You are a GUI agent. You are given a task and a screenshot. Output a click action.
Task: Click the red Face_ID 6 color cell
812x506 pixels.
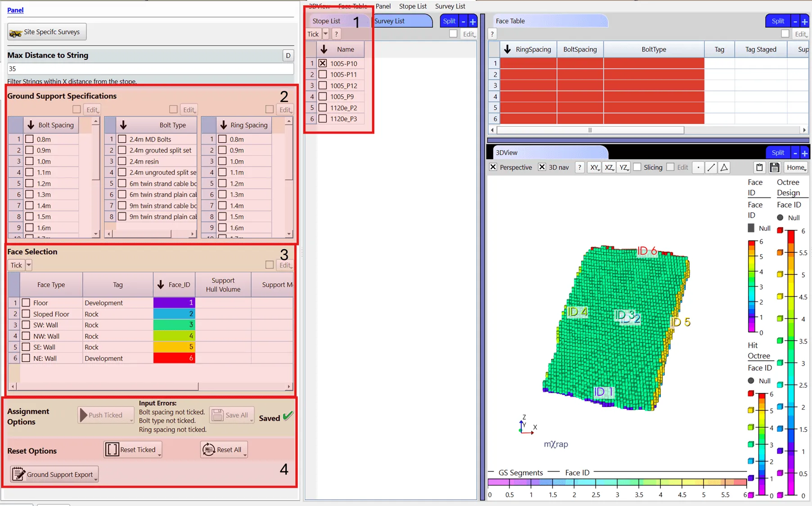pos(174,358)
